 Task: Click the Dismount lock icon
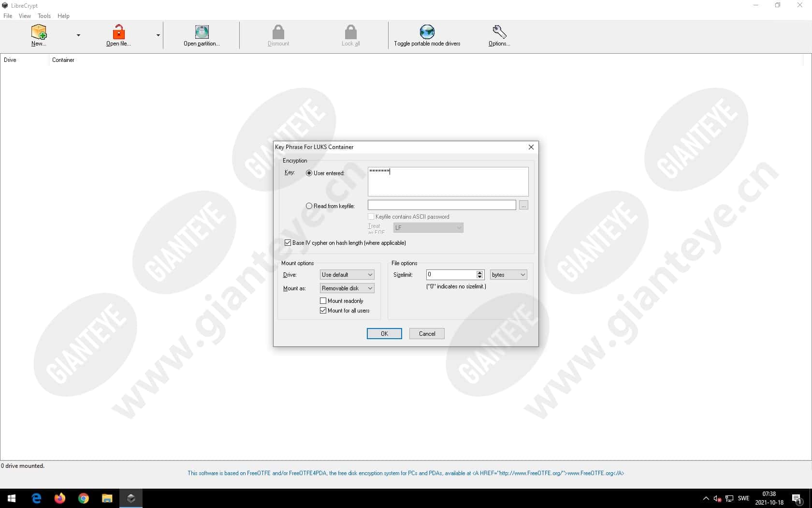tap(278, 32)
